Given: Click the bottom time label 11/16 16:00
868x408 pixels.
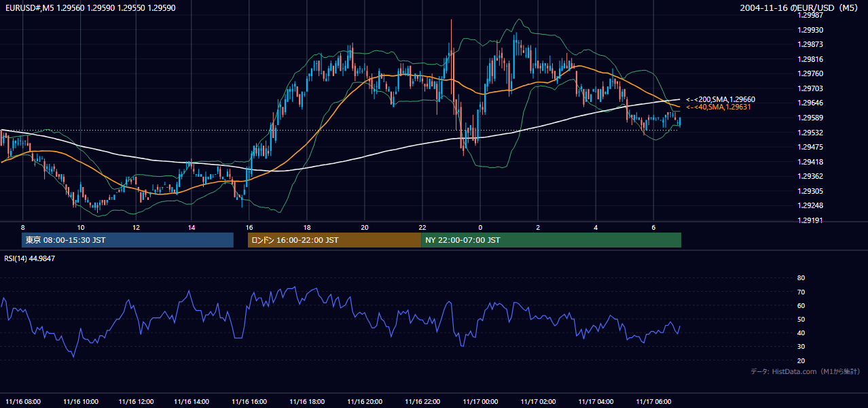Looking at the screenshot, I should [249, 401].
